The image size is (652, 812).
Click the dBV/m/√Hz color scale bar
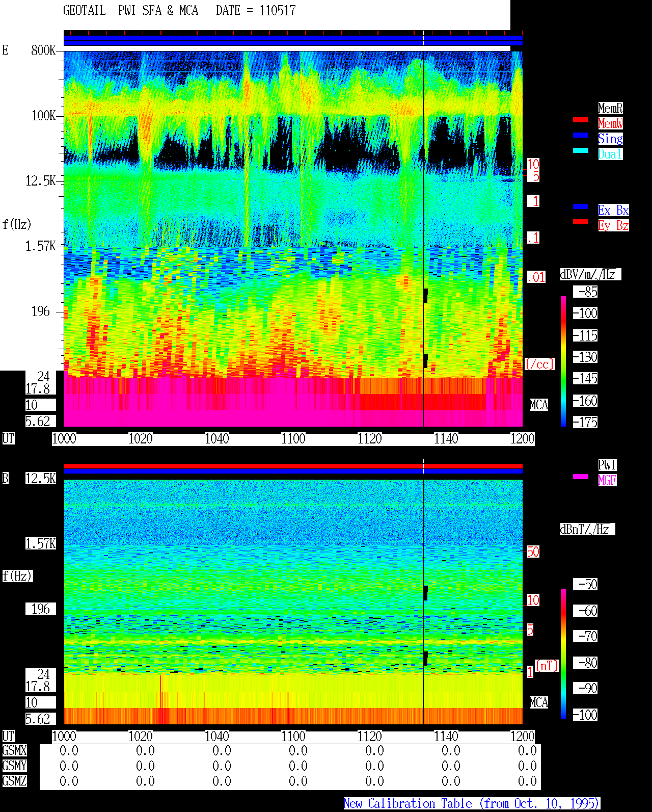click(x=563, y=361)
